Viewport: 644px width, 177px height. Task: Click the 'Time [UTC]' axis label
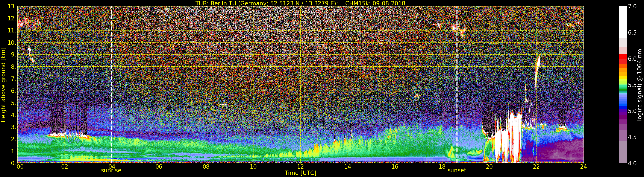coord(300,173)
